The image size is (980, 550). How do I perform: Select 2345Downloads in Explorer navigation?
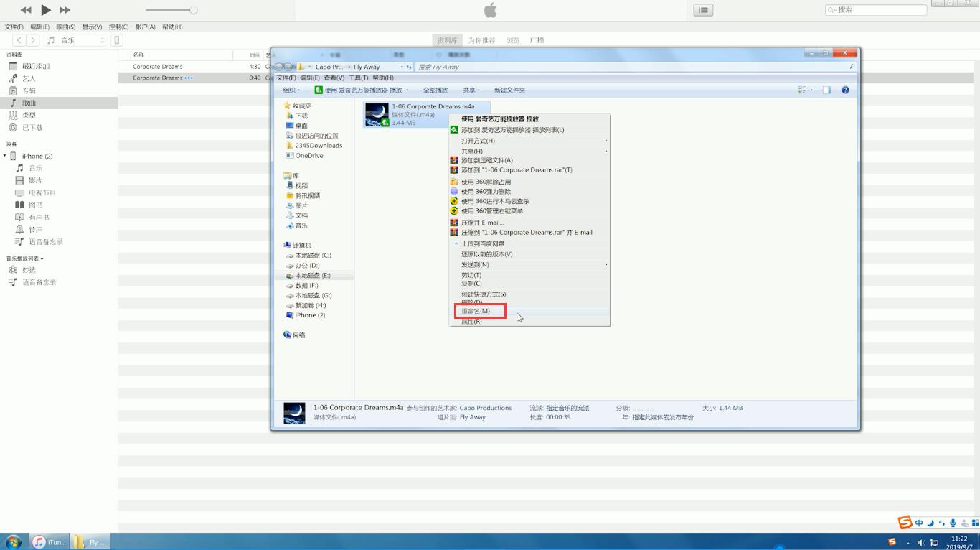pyautogui.click(x=319, y=145)
